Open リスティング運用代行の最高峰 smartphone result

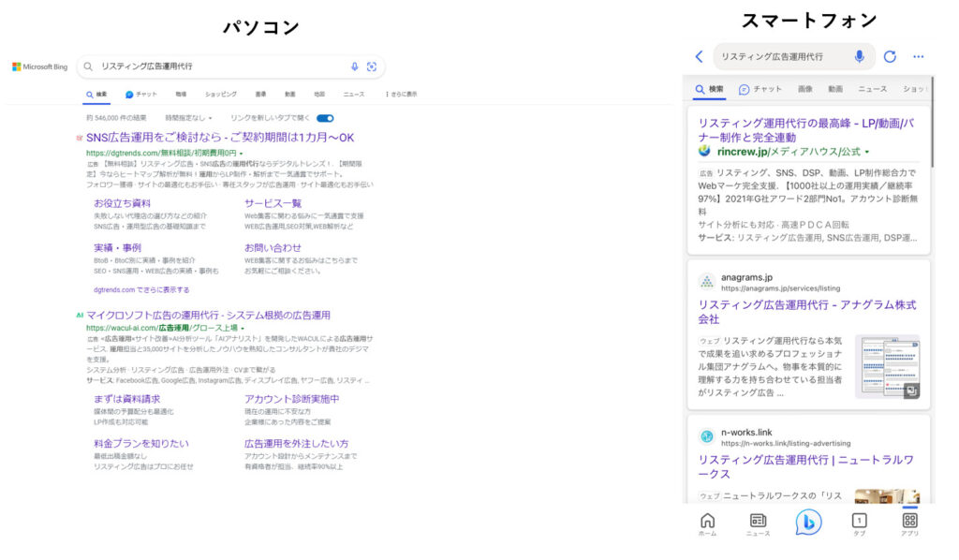[806, 130]
